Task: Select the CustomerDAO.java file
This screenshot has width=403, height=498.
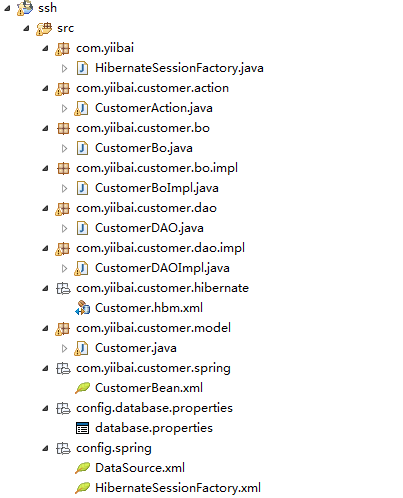Action: tap(149, 228)
